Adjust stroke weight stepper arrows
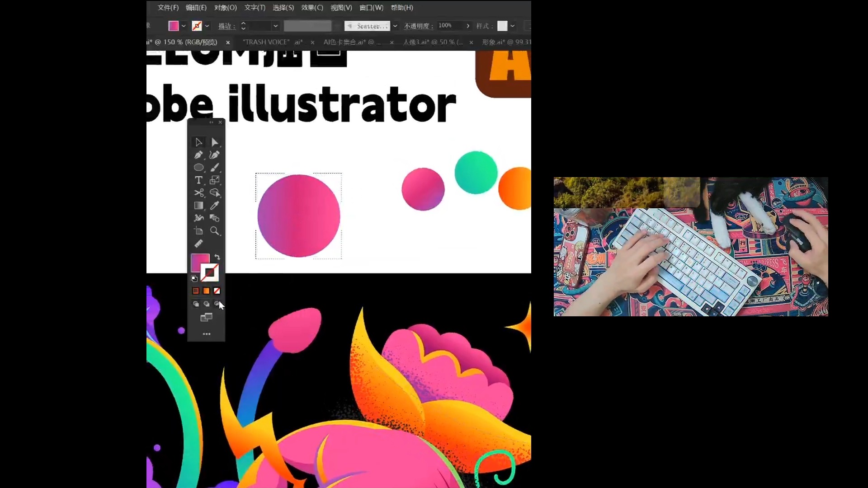Viewport: 868px width, 488px height. [243, 26]
